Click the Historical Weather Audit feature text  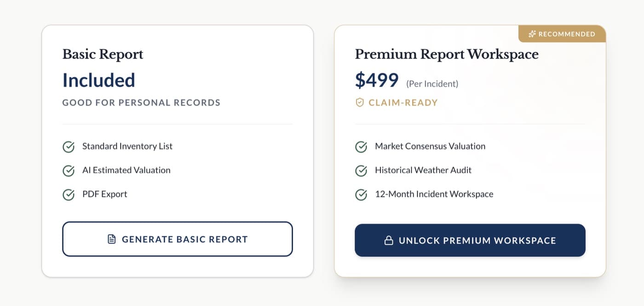[x=423, y=170]
